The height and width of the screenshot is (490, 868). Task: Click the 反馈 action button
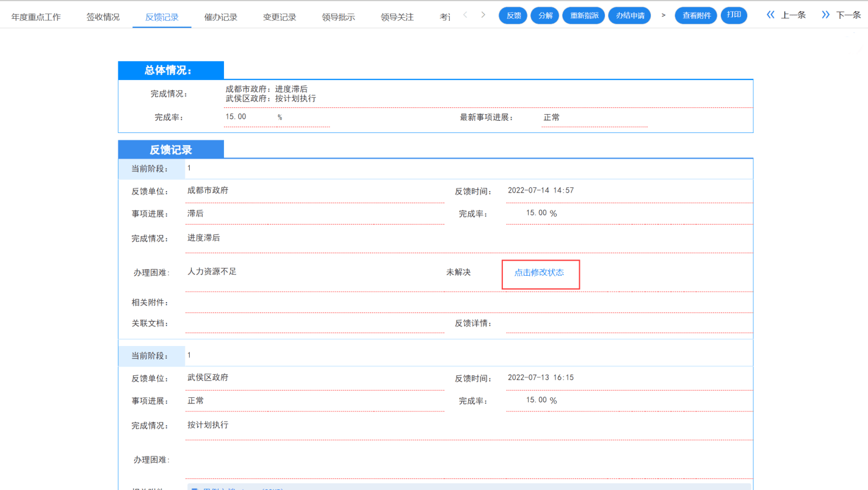tap(513, 15)
